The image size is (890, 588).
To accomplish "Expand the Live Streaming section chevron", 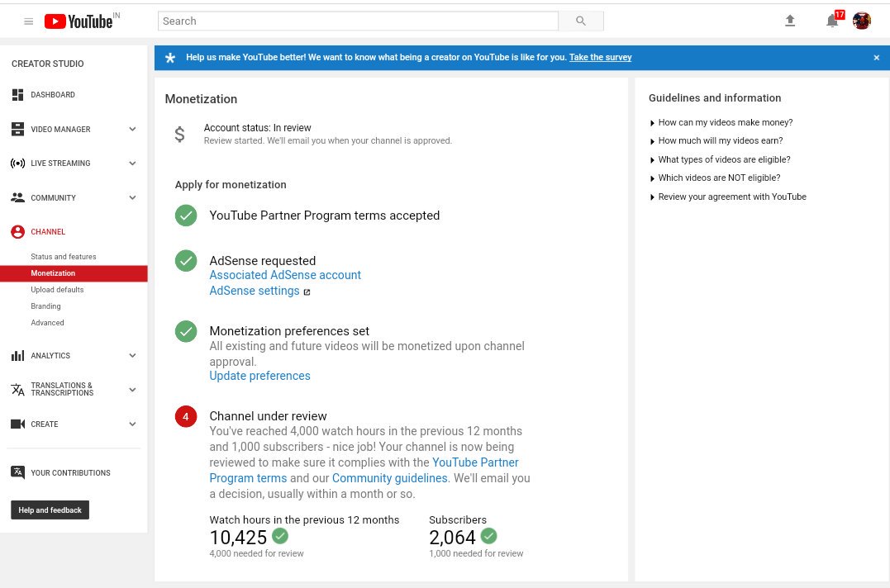I will [132, 164].
